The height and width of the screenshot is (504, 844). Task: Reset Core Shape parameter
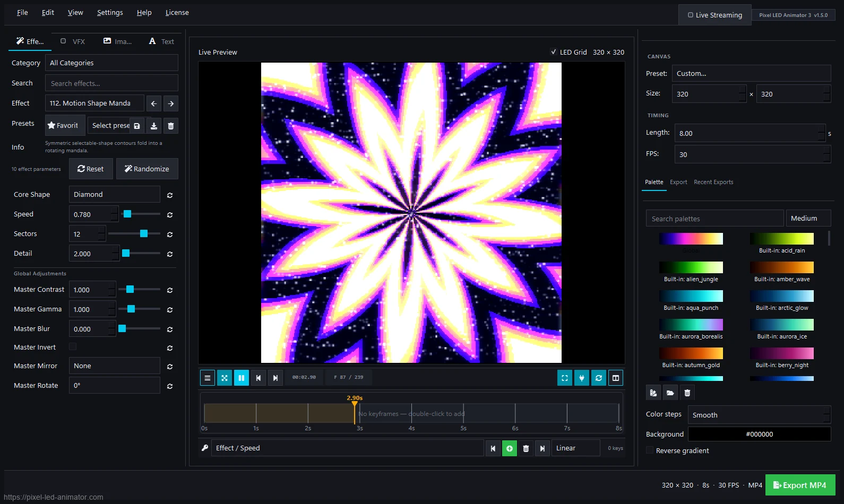tap(170, 195)
